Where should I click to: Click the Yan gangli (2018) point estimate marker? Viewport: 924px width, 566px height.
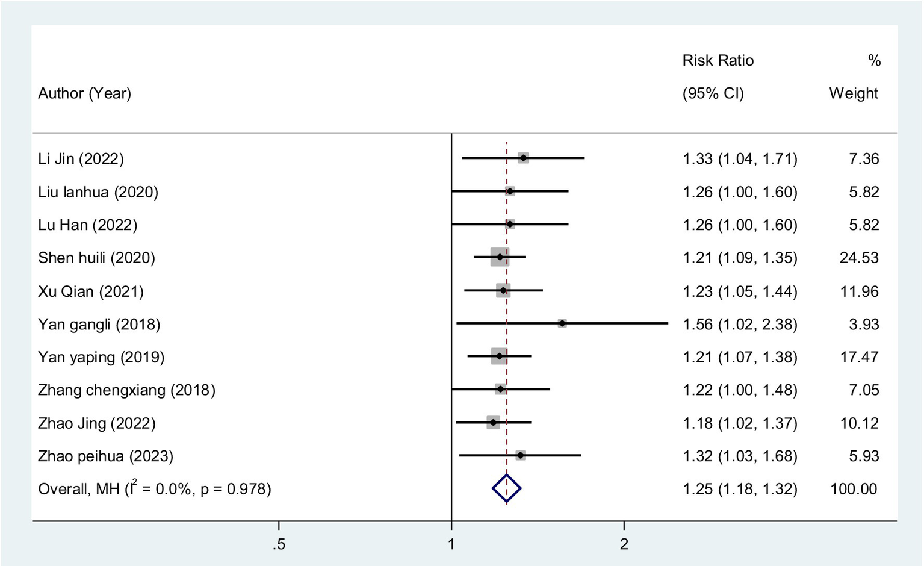point(562,323)
